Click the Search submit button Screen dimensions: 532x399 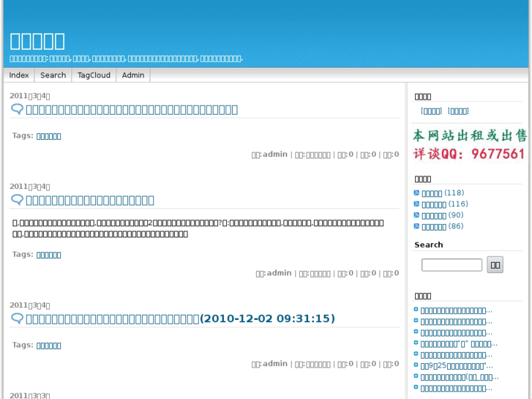[495, 265]
